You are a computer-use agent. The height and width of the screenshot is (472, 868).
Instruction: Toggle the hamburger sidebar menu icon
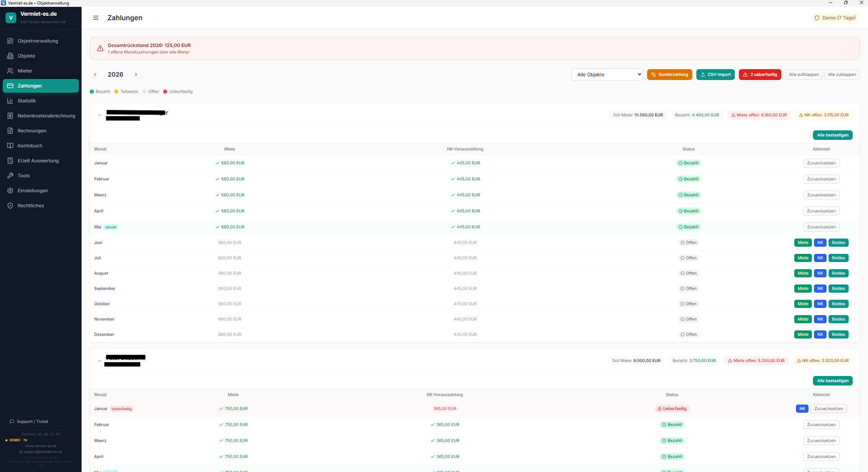(x=96, y=18)
